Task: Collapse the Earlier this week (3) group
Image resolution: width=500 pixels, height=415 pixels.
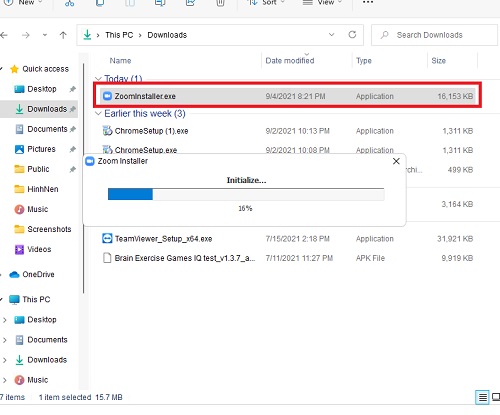Action: click(98, 114)
